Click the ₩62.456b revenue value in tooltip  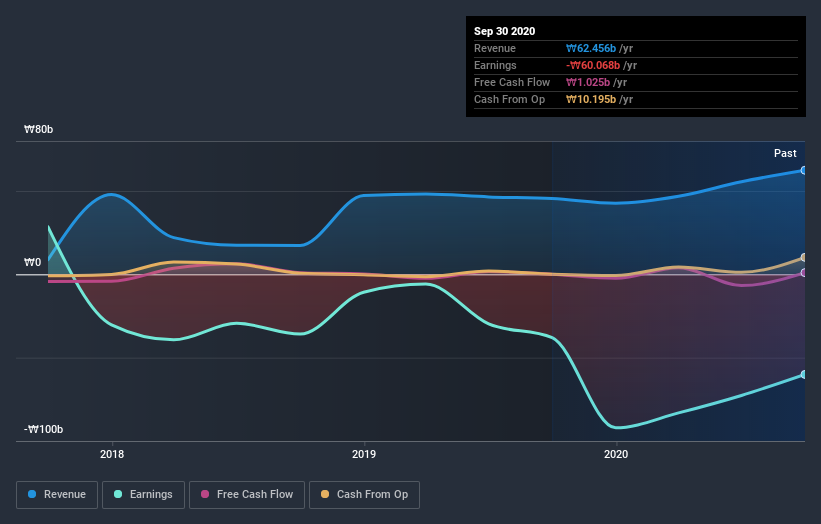pos(591,48)
